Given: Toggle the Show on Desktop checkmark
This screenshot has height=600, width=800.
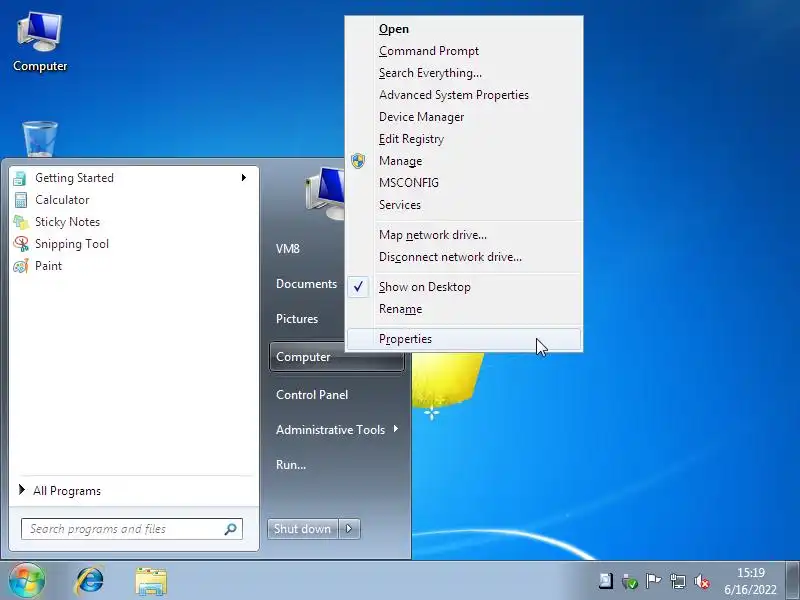Looking at the screenshot, I should 358,287.
